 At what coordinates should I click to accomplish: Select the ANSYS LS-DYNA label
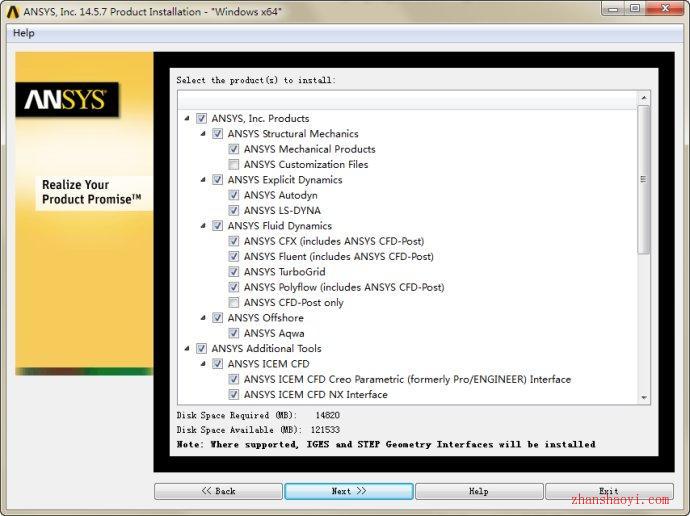[282, 211]
